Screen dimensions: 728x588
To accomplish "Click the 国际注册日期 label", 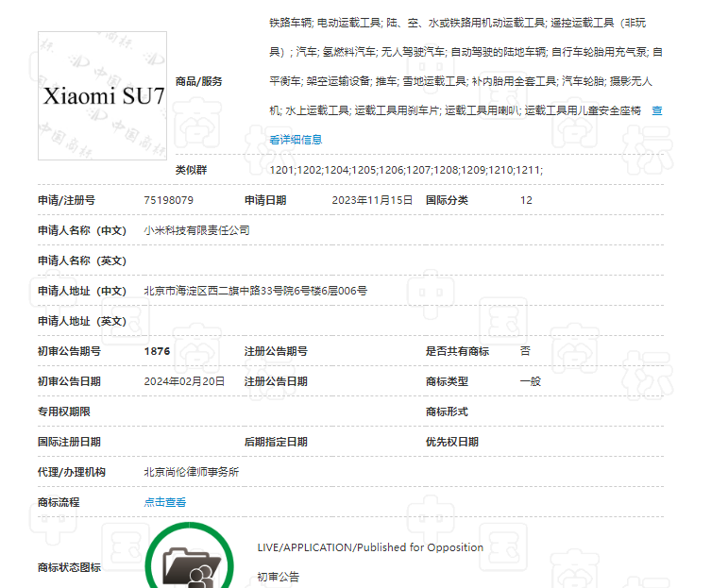I will point(69,442).
